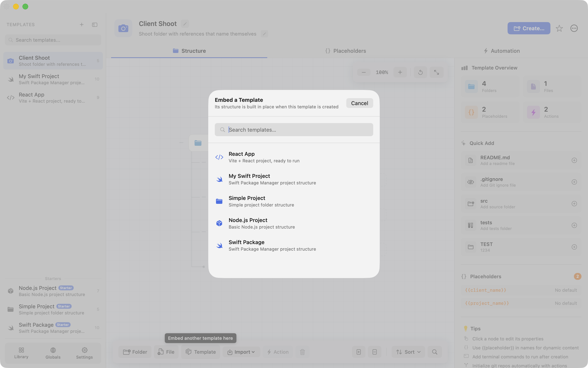Image resolution: width=588 pixels, height=368 pixels.
Task: Open Settings from the sidebar bottom
Action: click(84, 353)
